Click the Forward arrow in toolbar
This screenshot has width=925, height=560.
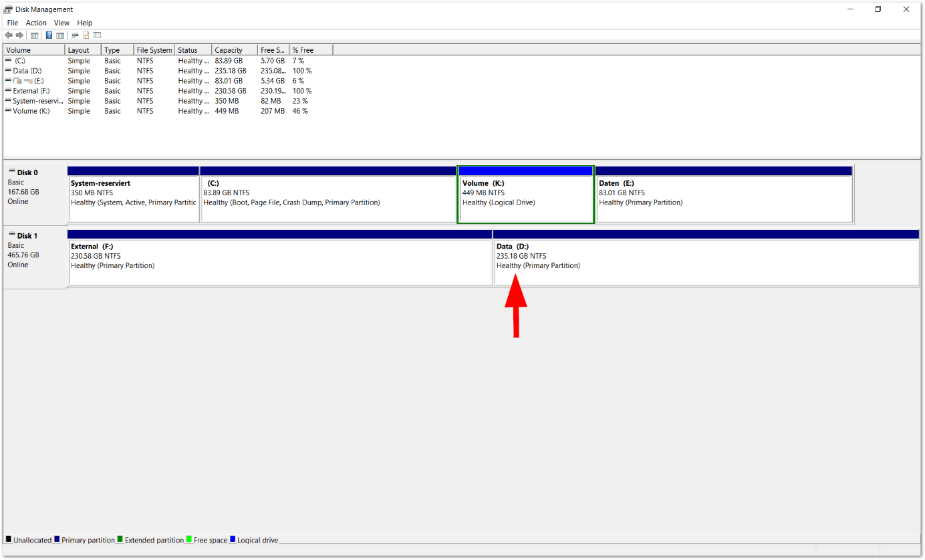coord(19,35)
